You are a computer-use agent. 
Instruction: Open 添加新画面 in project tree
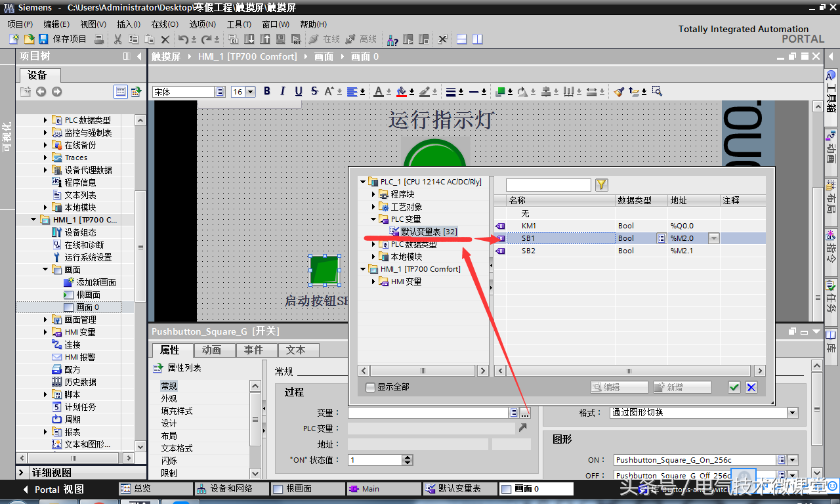pyautogui.click(x=96, y=282)
